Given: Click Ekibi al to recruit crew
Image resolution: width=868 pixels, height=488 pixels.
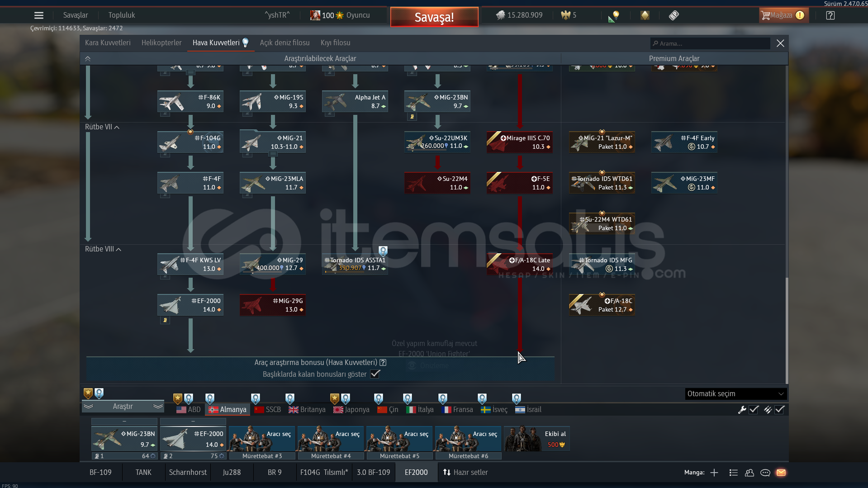Looking at the screenshot, I should (537, 439).
